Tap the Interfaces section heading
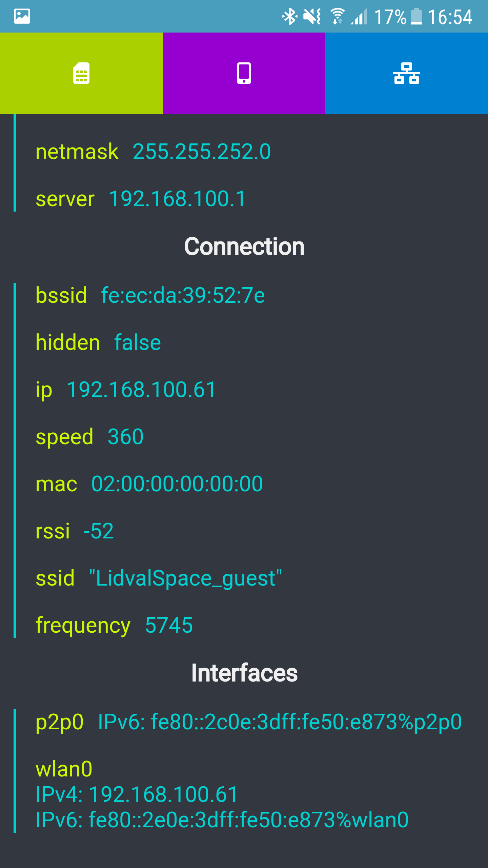This screenshot has width=488, height=868. coord(244,673)
